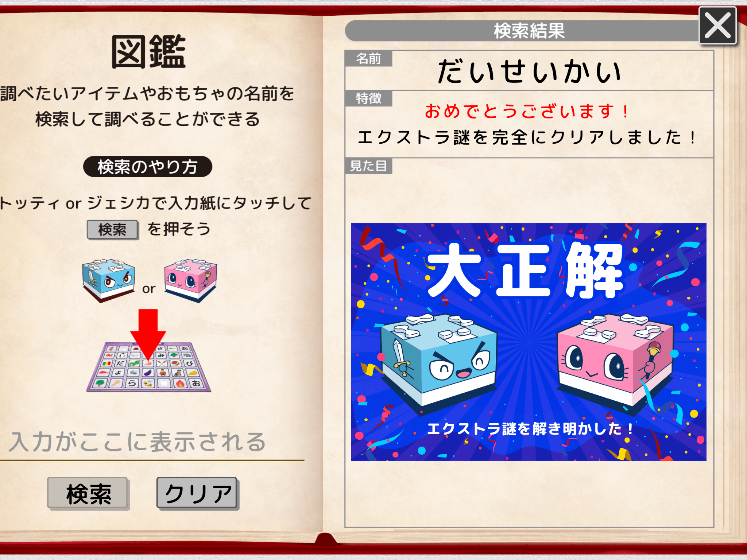Close the encyclopedia with the X button
Image resolution: width=747 pixels, height=560 pixels.
pyautogui.click(x=717, y=26)
